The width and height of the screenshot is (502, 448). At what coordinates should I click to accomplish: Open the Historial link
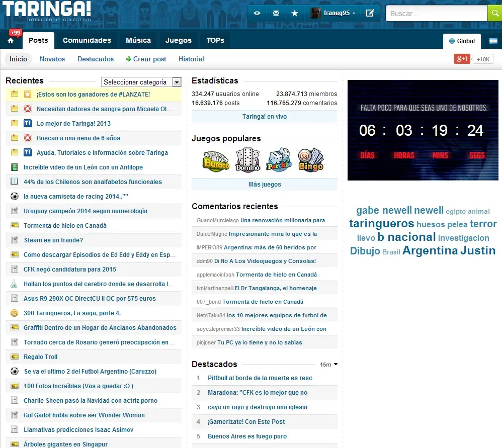tap(192, 59)
